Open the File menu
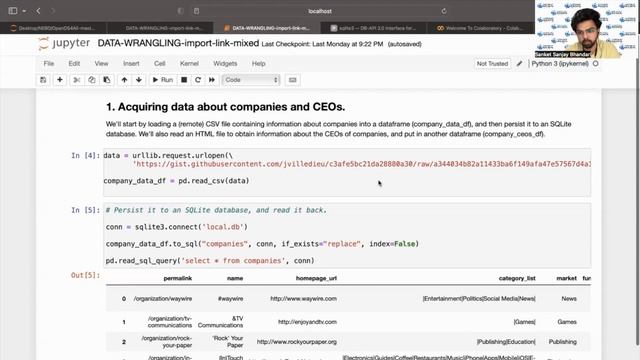 (x=49, y=64)
